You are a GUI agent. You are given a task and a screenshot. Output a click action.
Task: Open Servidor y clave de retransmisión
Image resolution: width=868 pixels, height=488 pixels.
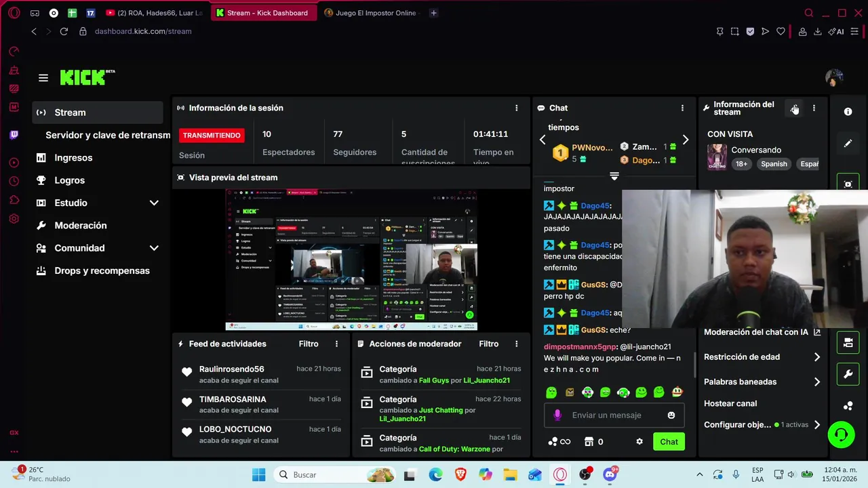point(108,135)
